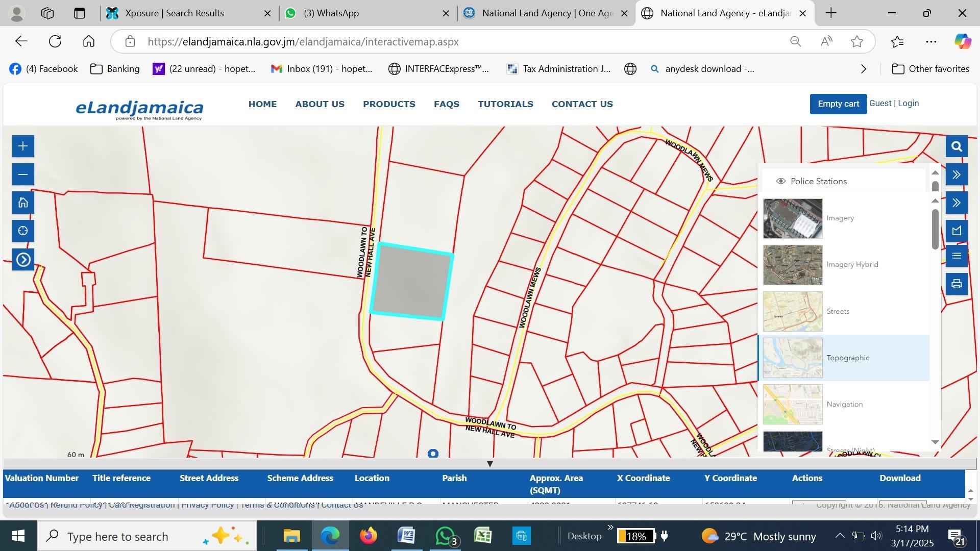
Task: Open the Banking favorites folder
Action: (115, 69)
